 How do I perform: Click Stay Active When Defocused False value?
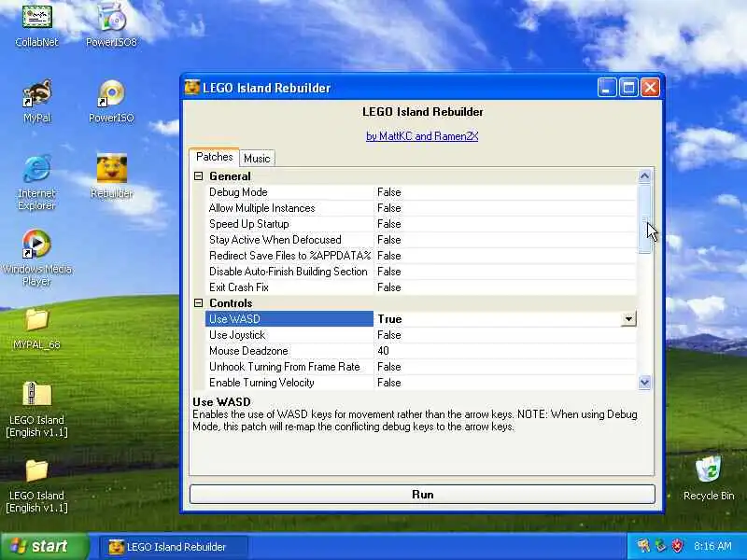pyautogui.click(x=505, y=240)
